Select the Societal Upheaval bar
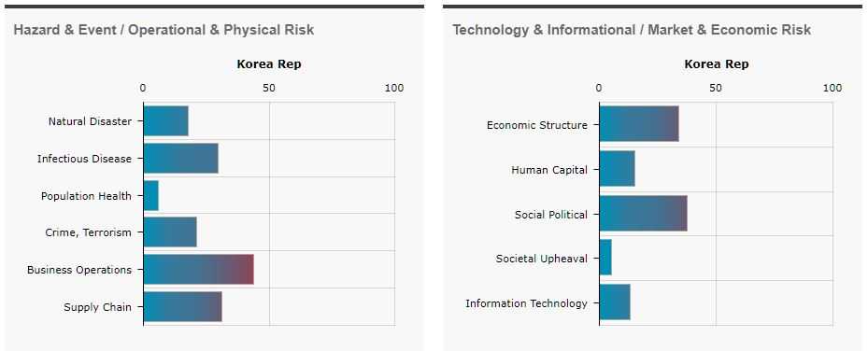 pyautogui.click(x=605, y=257)
